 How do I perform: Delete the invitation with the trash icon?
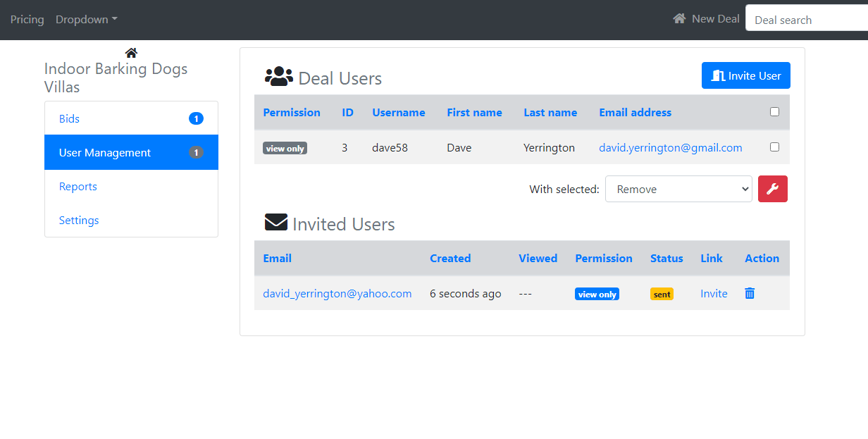pyautogui.click(x=750, y=293)
